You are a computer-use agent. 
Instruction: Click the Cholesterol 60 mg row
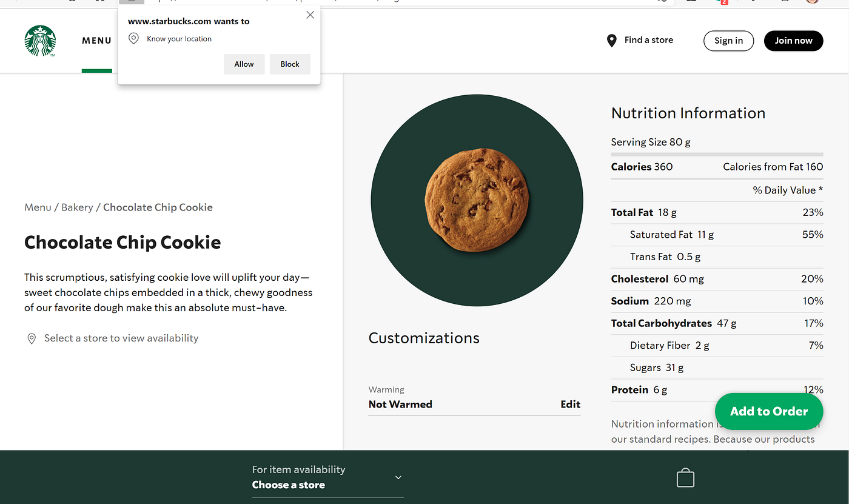point(717,279)
